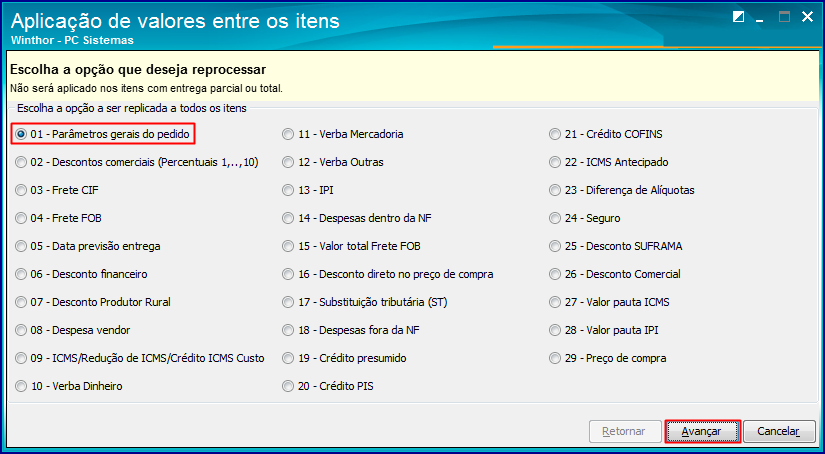
Task: Select 09 - ICMS/Redução de ICMS radio button
Action: coord(140,358)
